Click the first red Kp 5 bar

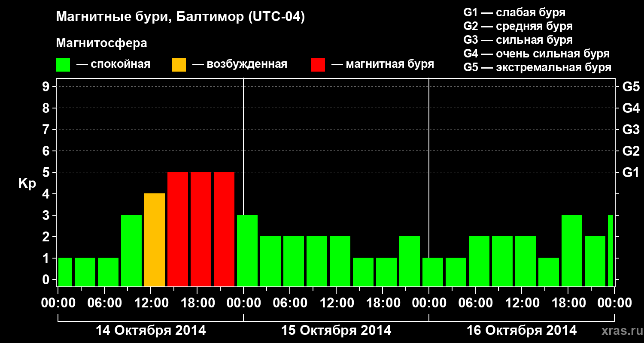pyautogui.click(x=178, y=229)
